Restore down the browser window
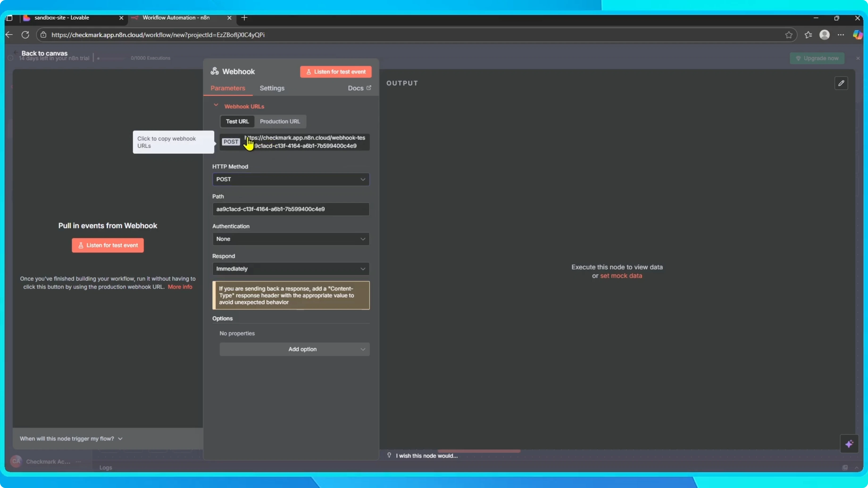Viewport: 868px width, 488px height. pyautogui.click(x=836, y=18)
